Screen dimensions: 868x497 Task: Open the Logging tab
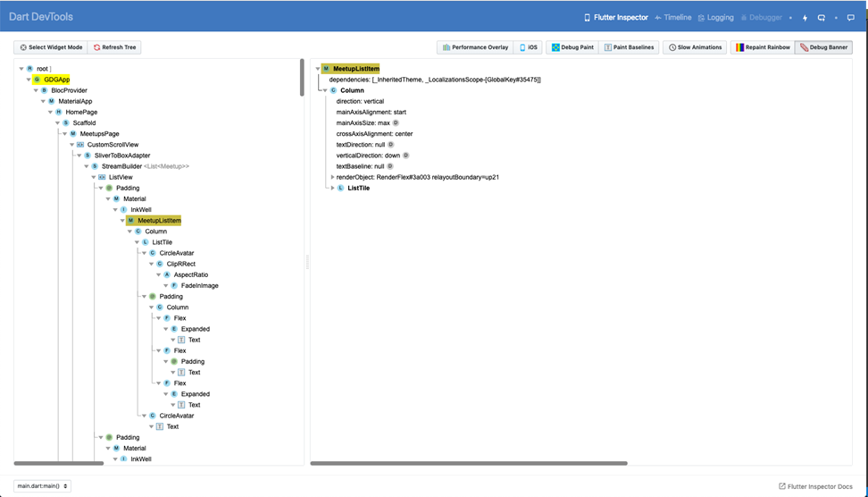[x=715, y=18]
